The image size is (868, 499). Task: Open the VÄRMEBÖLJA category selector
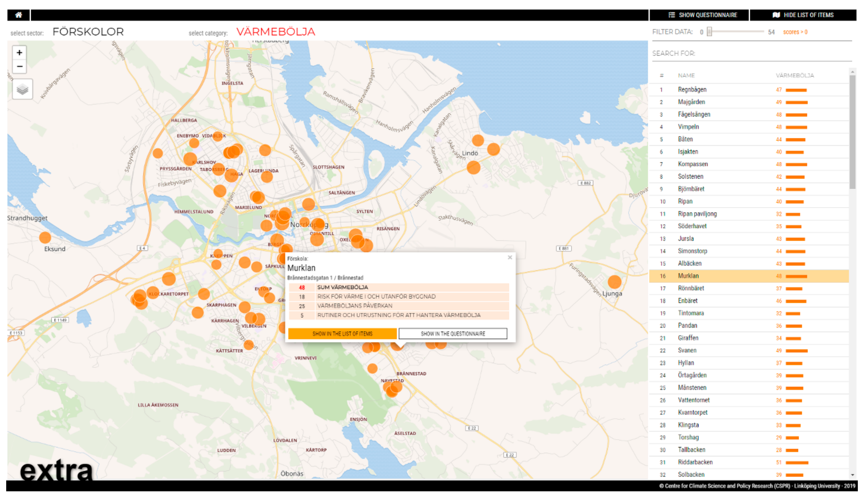275,32
